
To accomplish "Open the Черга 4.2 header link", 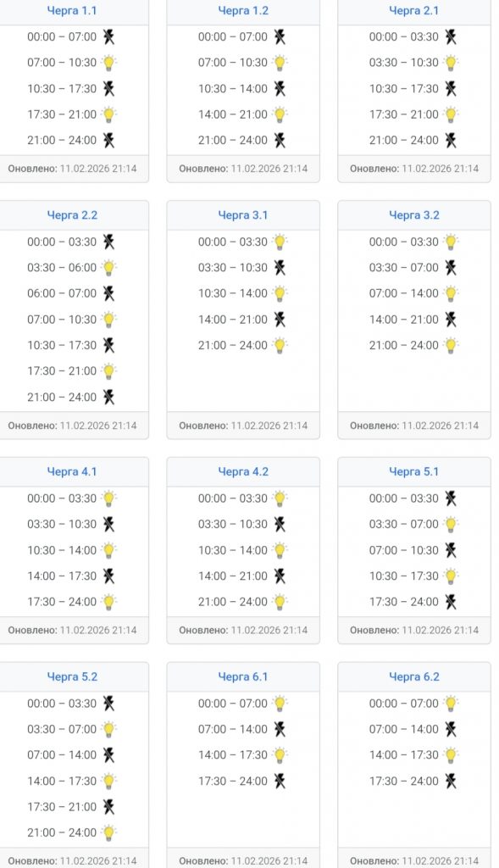I will click(243, 471).
